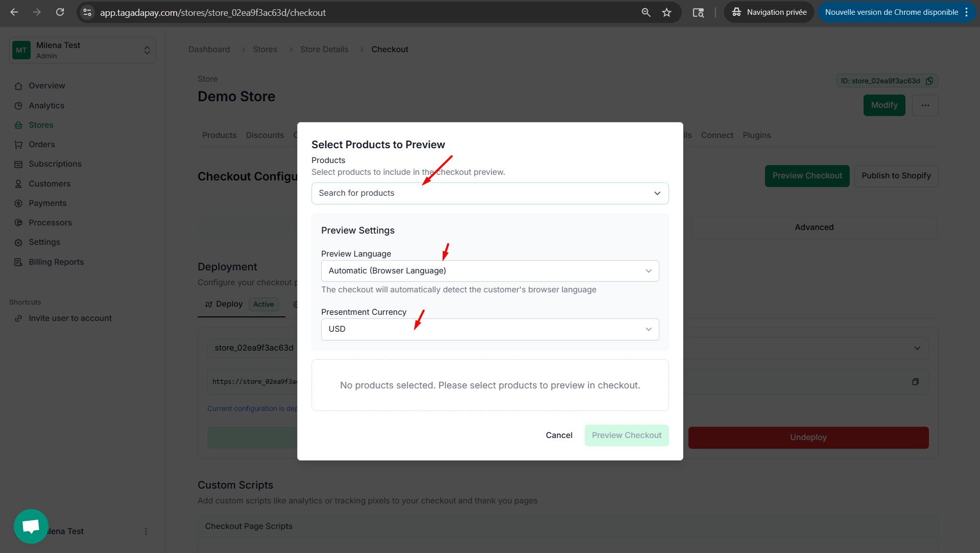The height and width of the screenshot is (553, 980).
Task: Expand the store_02ea9f3ac63d deployment dropdown
Action: point(917,348)
